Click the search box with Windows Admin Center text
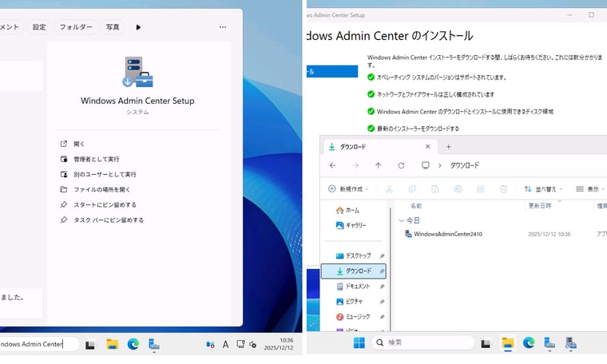The height and width of the screenshot is (364, 607). click(38, 344)
